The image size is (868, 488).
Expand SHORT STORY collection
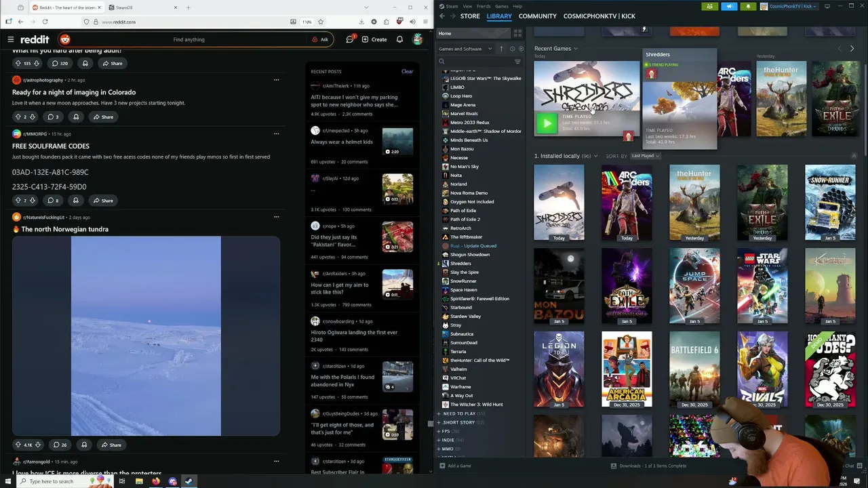click(460, 422)
